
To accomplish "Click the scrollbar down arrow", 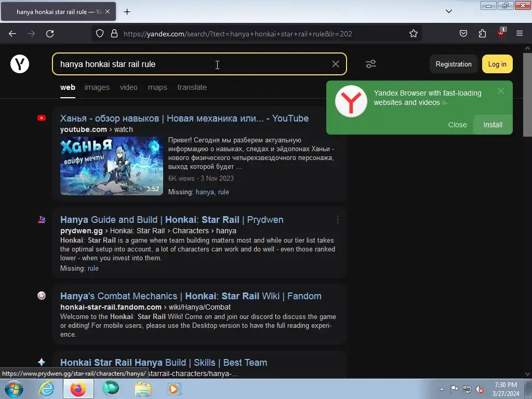I will pyautogui.click(x=528, y=374).
